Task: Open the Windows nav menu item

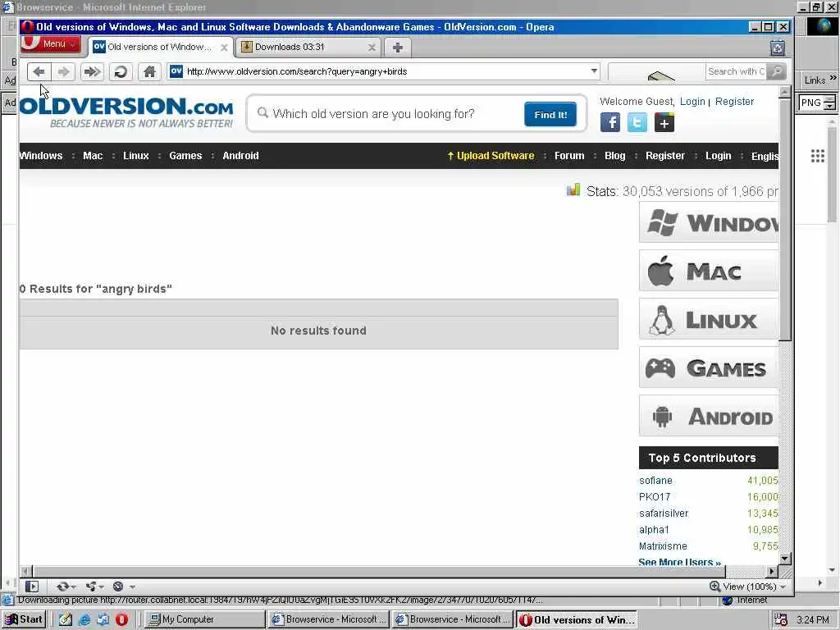Action: coord(41,155)
